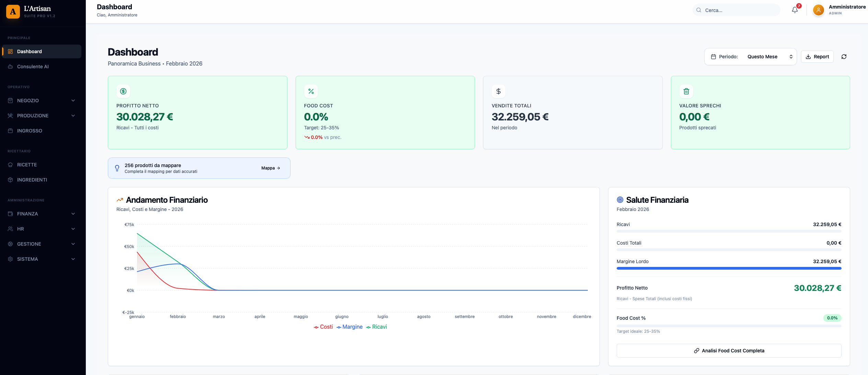Viewport: 868px width, 375px height.
Task: Click the refresh icon next to Report
Action: [844, 57]
